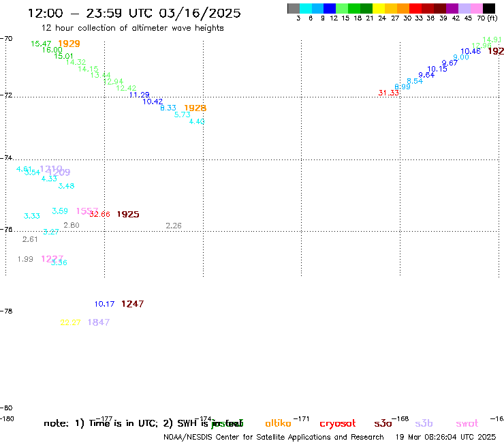Viewport: 504px width, 443px height.
Task: Select the purple swatch in the color scale
Action: pyautogui.click(x=452, y=8)
